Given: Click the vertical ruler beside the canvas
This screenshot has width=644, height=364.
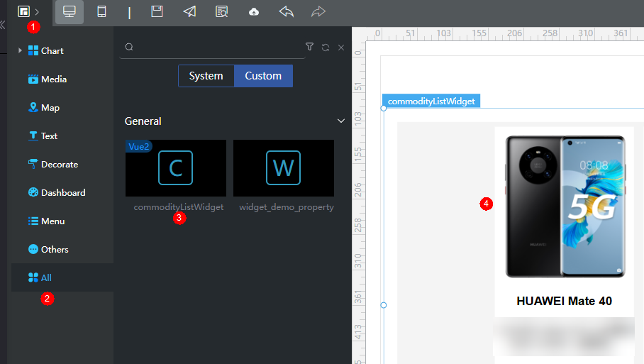Looking at the screenshot, I should (359, 202).
